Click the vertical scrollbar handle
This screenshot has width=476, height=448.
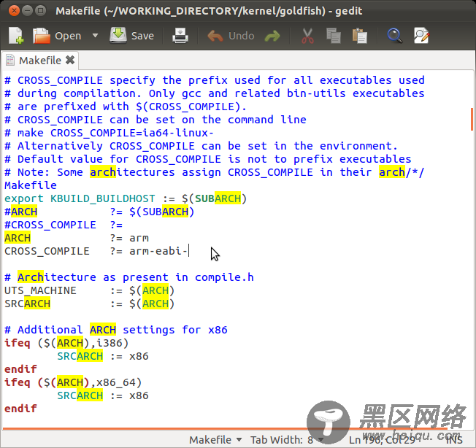pyautogui.click(x=472, y=119)
